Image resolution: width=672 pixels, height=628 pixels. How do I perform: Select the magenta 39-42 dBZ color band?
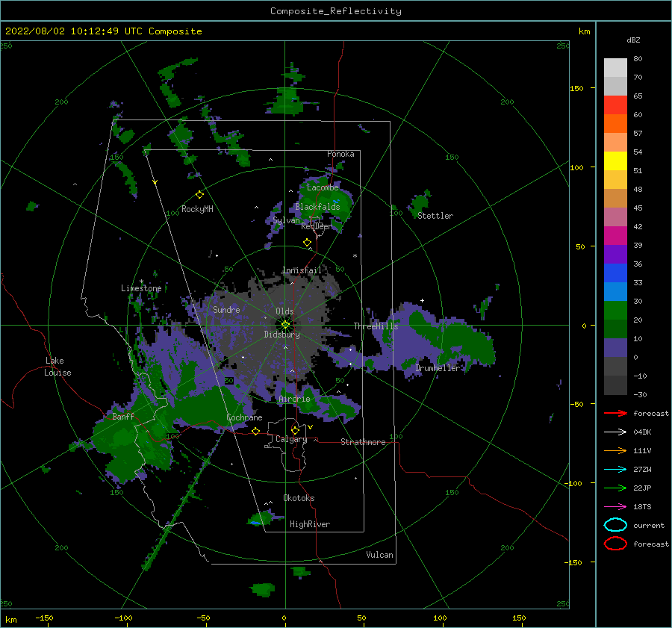tap(615, 236)
